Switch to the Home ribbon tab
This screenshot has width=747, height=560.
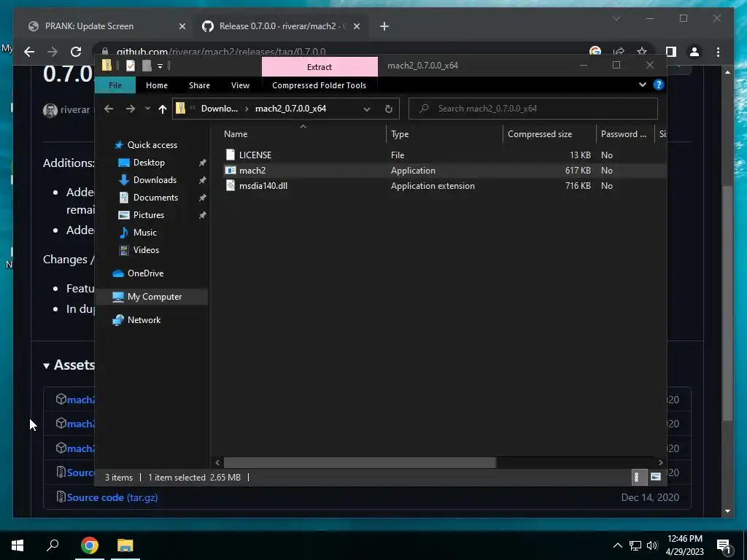click(157, 85)
